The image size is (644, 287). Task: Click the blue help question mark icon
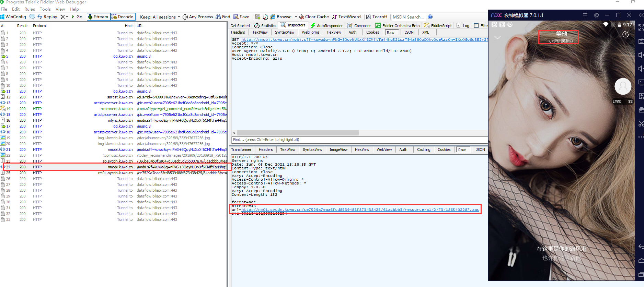[430, 17]
